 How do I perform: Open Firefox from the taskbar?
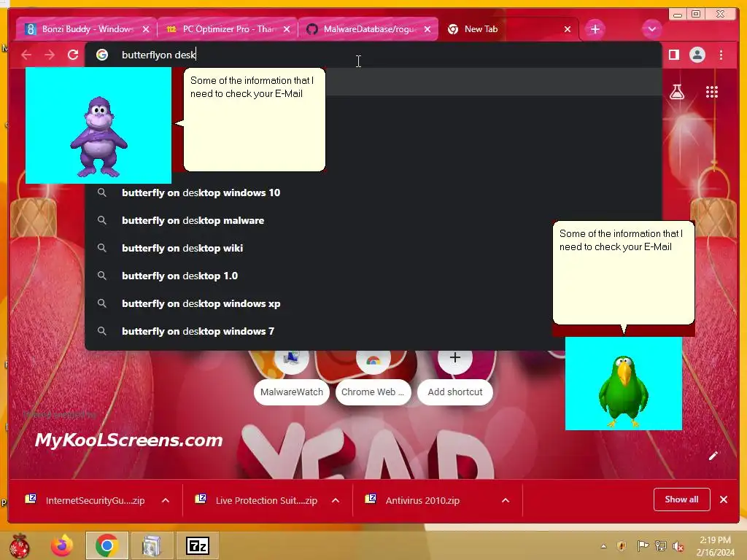click(x=63, y=545)
